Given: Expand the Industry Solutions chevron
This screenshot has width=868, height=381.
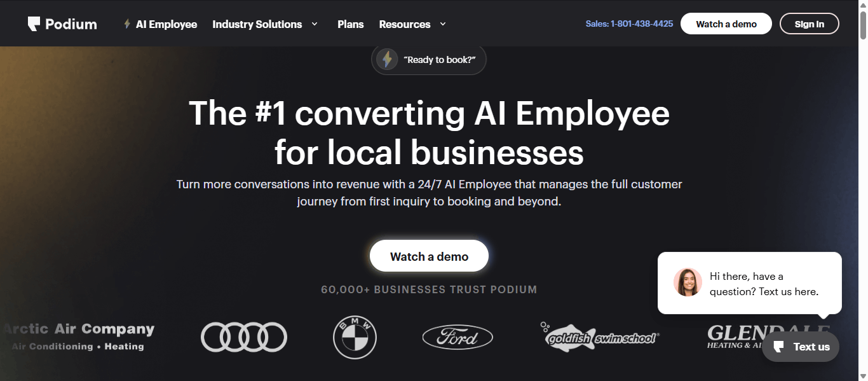Looking at the screenshot, I should pyautogui.click(x=314, y=24).
